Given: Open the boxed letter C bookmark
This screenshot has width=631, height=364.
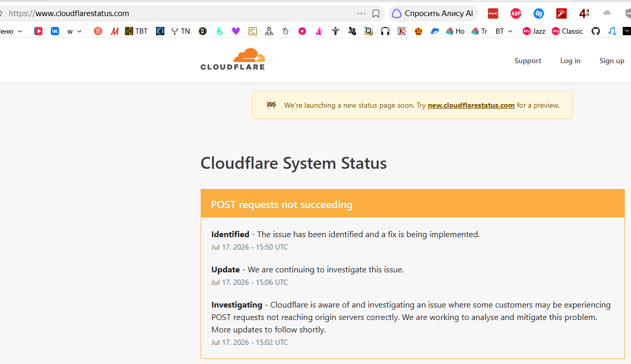Looking at the screenshot, I should (x=253, y=31).
